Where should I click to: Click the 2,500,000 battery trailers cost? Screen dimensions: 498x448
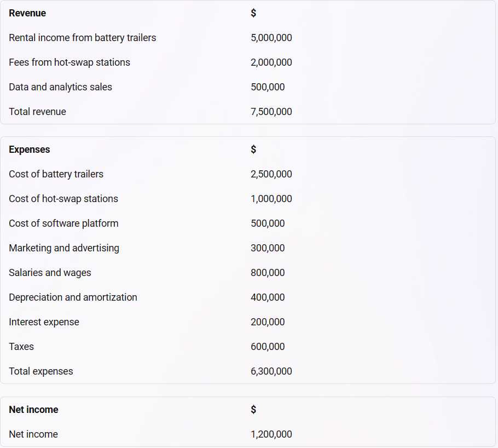[x=271, y=174]
